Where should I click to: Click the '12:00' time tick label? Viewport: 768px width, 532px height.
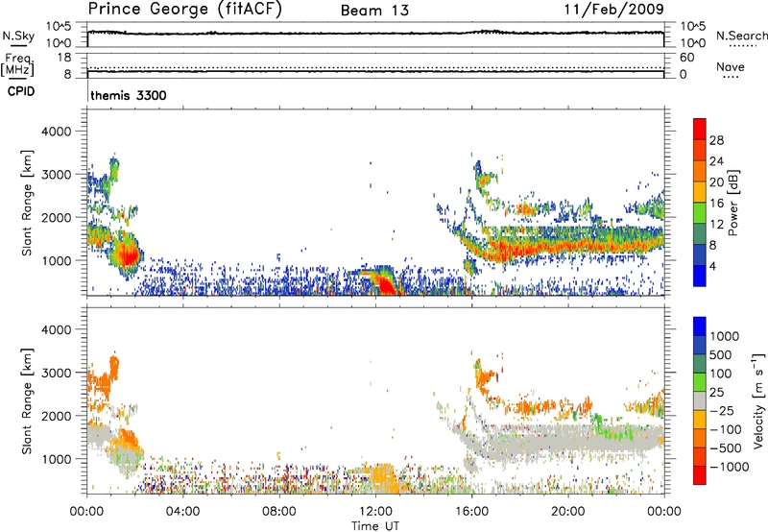point(375,512)
